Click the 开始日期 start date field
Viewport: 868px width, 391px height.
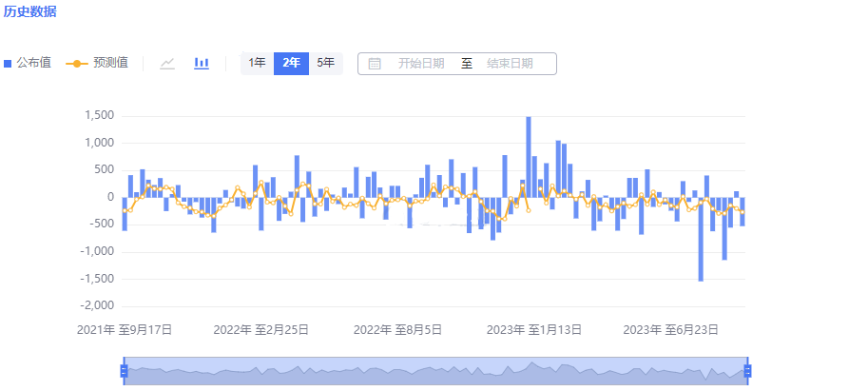(421, 64)
